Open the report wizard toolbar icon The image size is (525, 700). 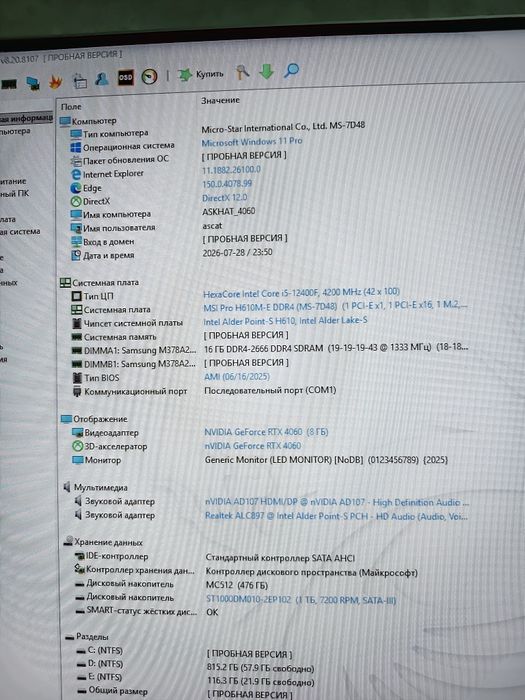(x=79, y=80)
